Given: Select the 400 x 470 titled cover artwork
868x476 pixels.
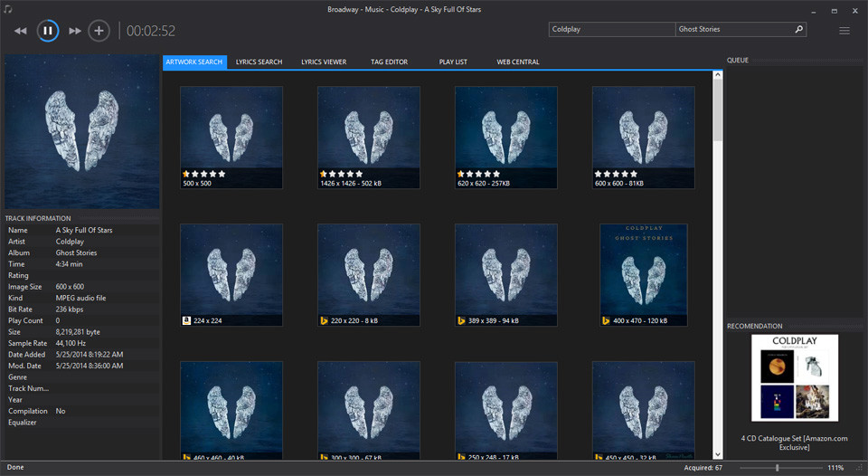Looking at the screenshot, I should point(643,275).
